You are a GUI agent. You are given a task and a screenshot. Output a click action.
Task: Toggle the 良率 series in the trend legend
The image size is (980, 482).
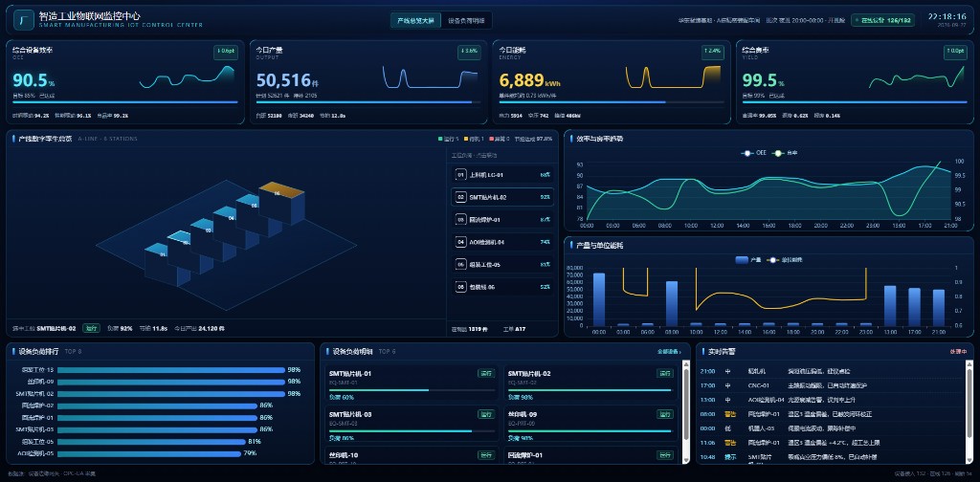click(x=785, y=153)
